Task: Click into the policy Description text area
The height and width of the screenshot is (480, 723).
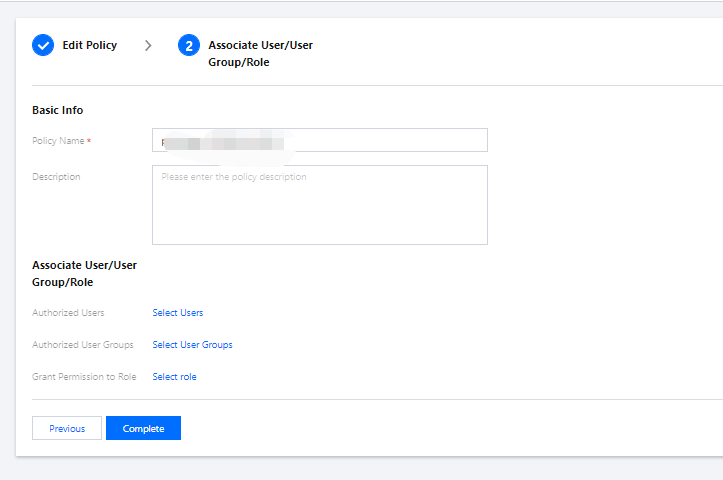Action: (319, 205)
